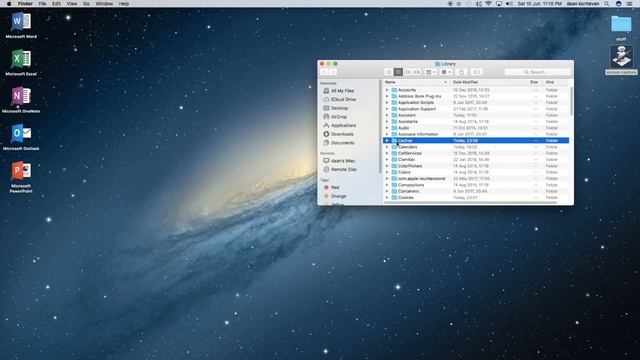
Task: Open the View menu
Action: coord(72,4)
